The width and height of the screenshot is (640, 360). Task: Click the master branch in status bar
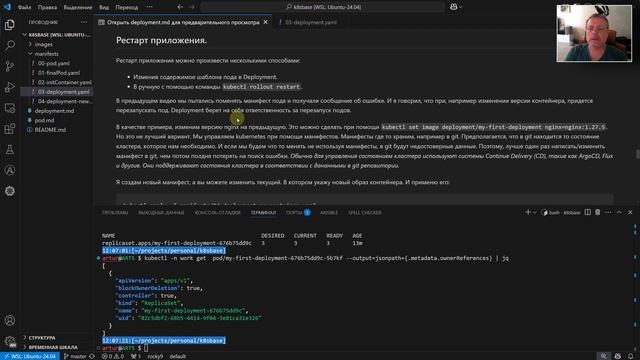(x=76, y=356)
